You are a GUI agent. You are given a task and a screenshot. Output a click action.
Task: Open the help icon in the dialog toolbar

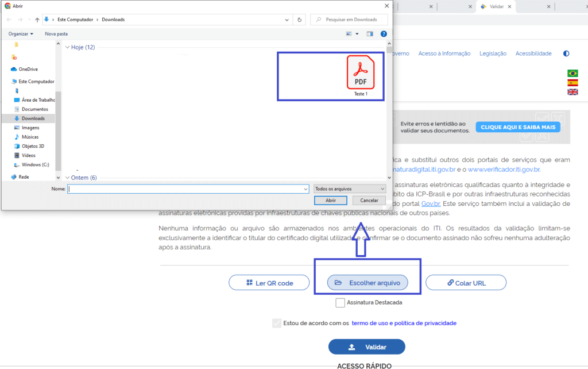click(384, 34)
